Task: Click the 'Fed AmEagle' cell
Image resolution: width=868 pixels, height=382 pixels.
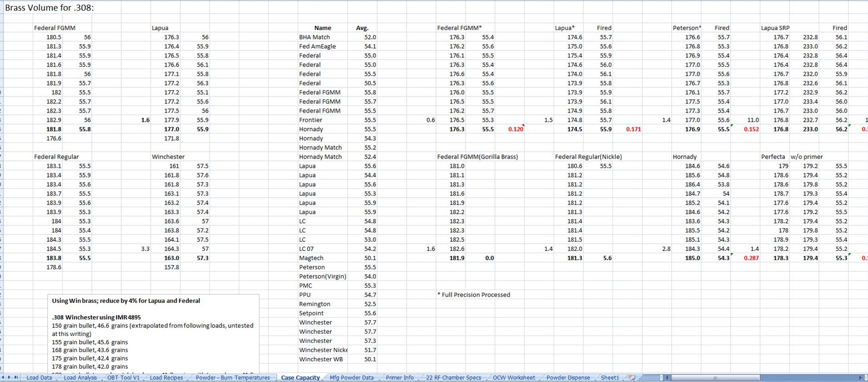Action: point(323,46)
